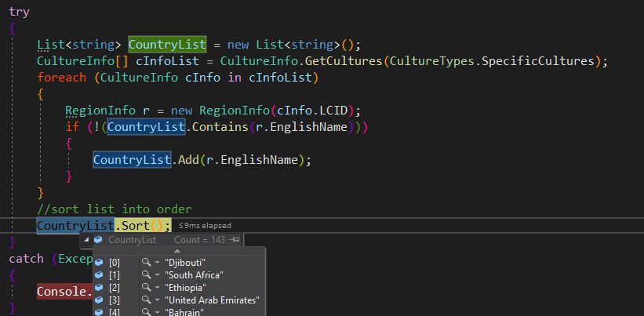Image resolution: width=644 pixels, height=316 pixels.
Task: Click the catch keyword
Action: [27, 259]
